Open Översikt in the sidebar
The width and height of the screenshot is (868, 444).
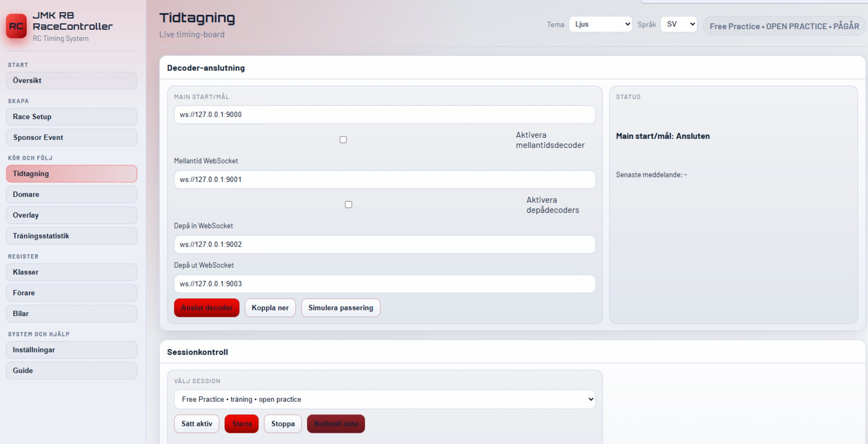71,80
